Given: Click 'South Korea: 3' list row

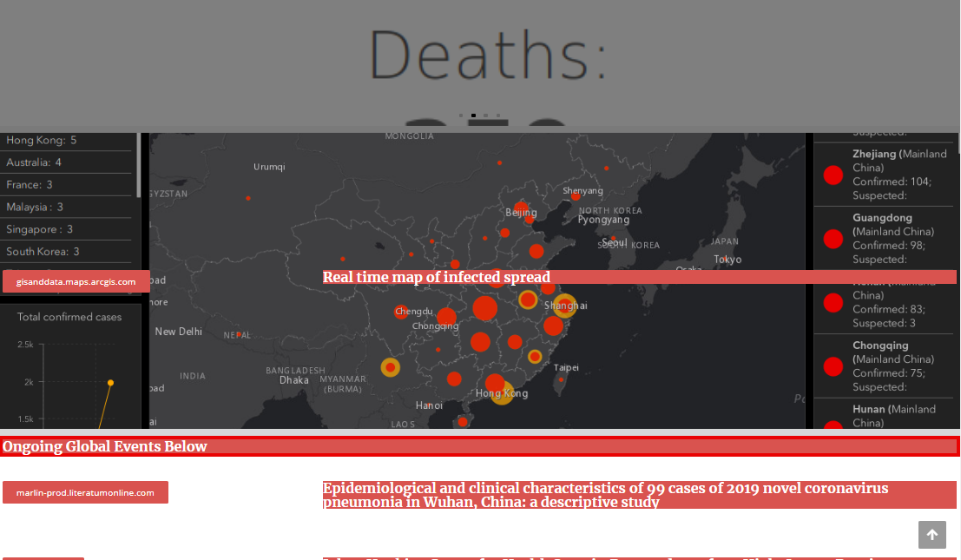Looking at the screenshot, I should [66, 251].
